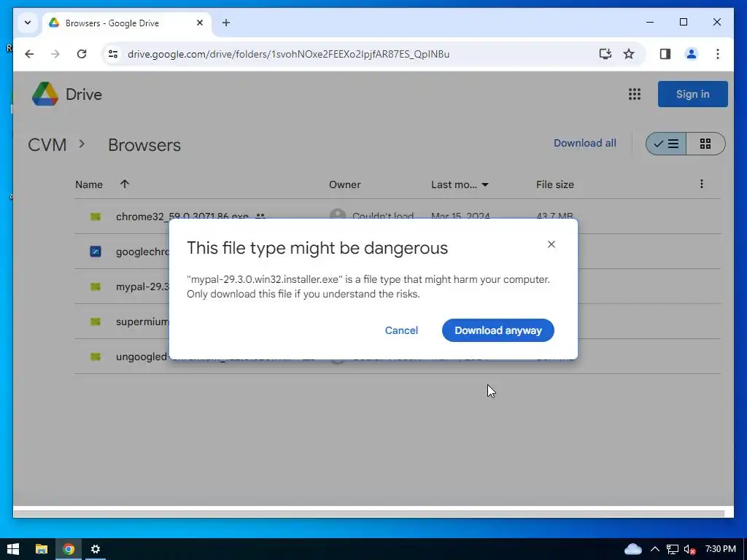Viewport: 747px width, 560px height.
Task: Toggle the browser side panel
Action: pyautogui.click(x=665, y=54)
